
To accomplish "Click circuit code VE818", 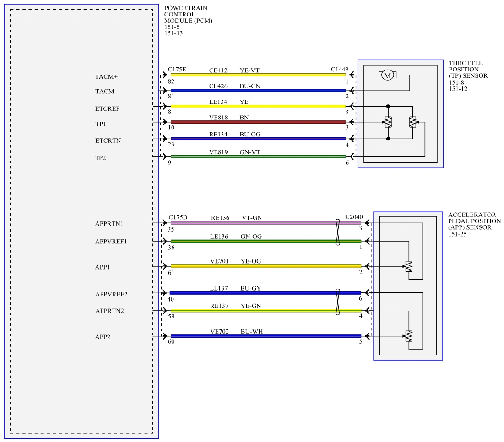I will [x=218, y=118].
